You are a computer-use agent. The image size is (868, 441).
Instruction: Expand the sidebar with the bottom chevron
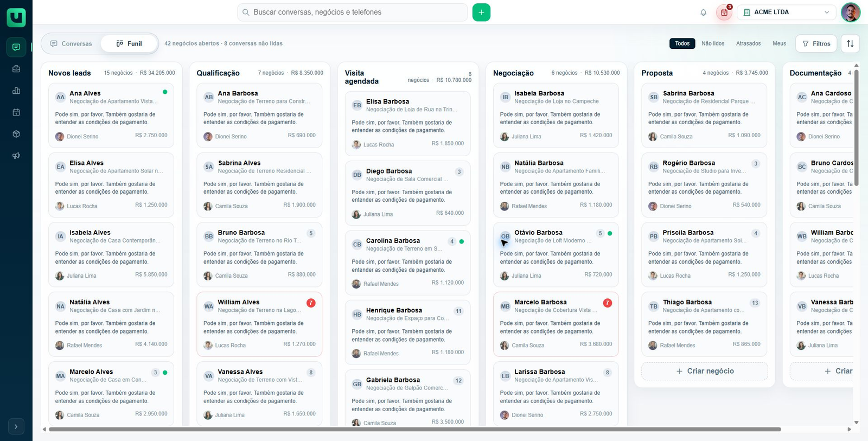point(16,426)
